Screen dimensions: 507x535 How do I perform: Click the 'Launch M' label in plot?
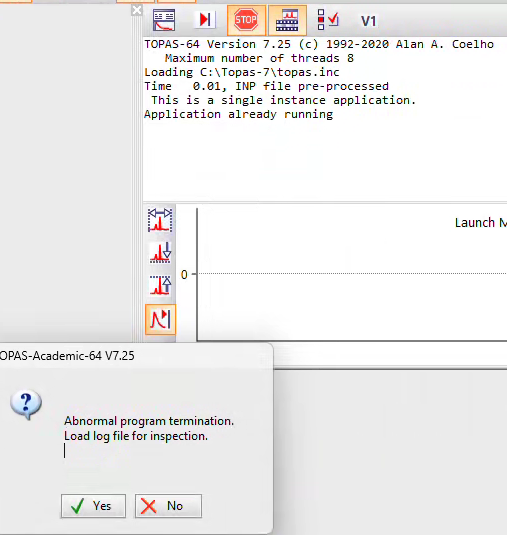point(481,222)
